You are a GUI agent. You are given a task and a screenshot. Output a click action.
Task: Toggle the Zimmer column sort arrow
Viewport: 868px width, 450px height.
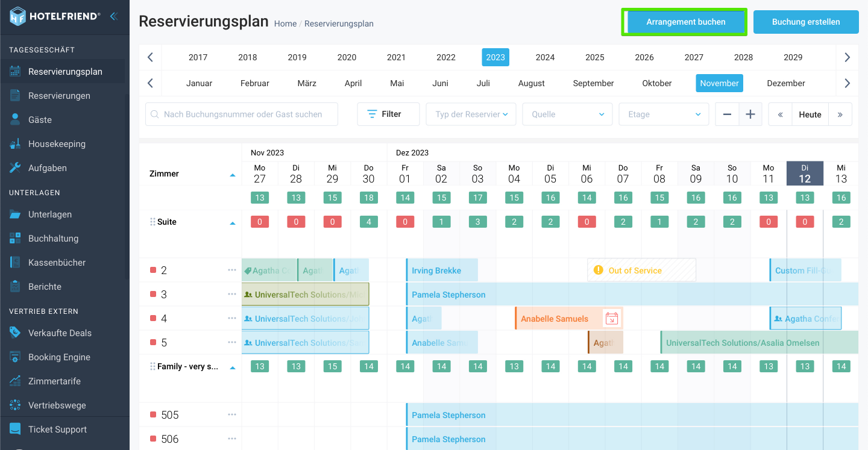click(233, 175)
